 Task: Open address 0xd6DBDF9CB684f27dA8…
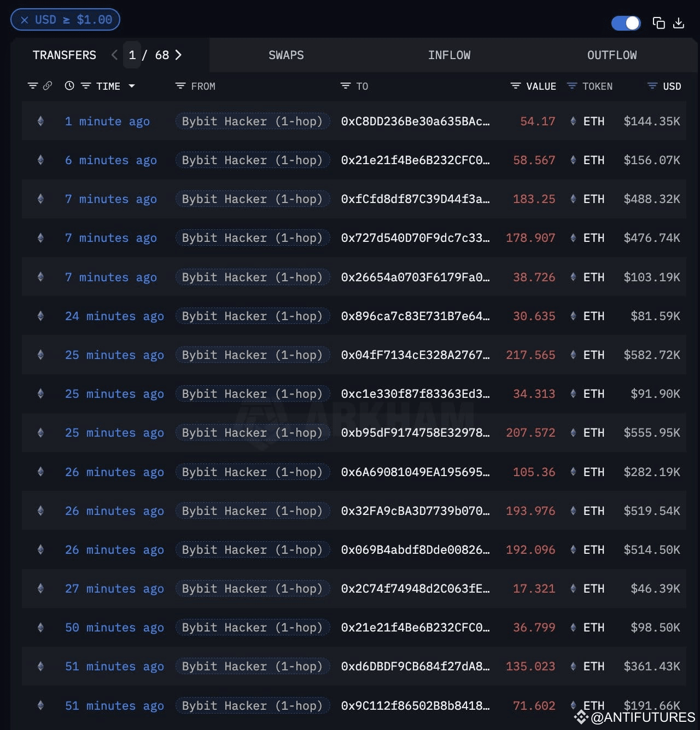(416, 666)
